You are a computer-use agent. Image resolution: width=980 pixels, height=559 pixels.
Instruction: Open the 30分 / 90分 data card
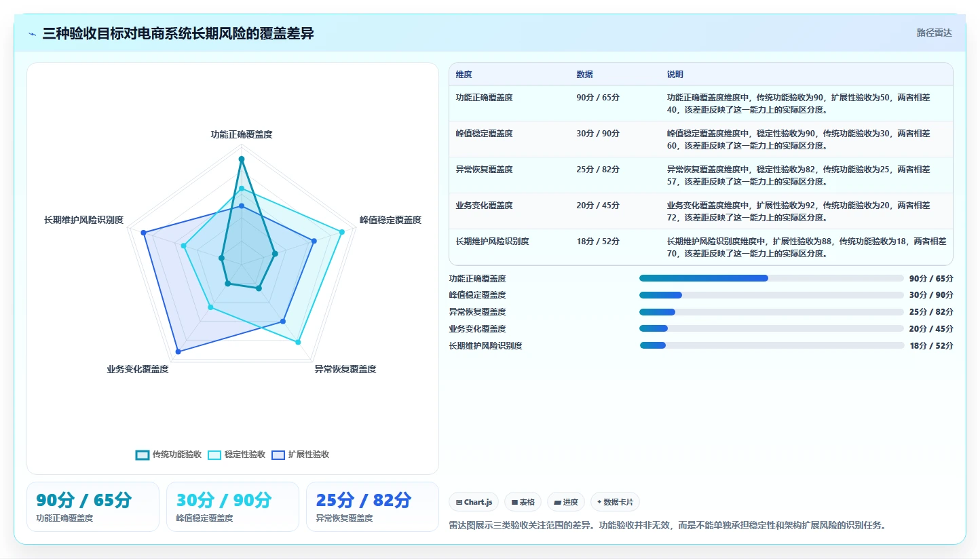(233, 507)
